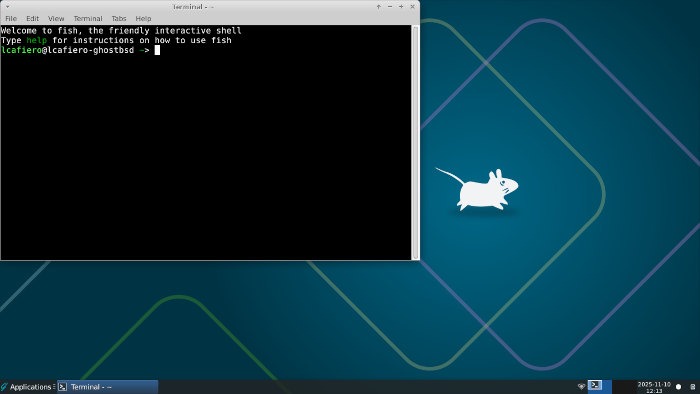Click the Xfce logo icon beside Applications

point(4,387)
